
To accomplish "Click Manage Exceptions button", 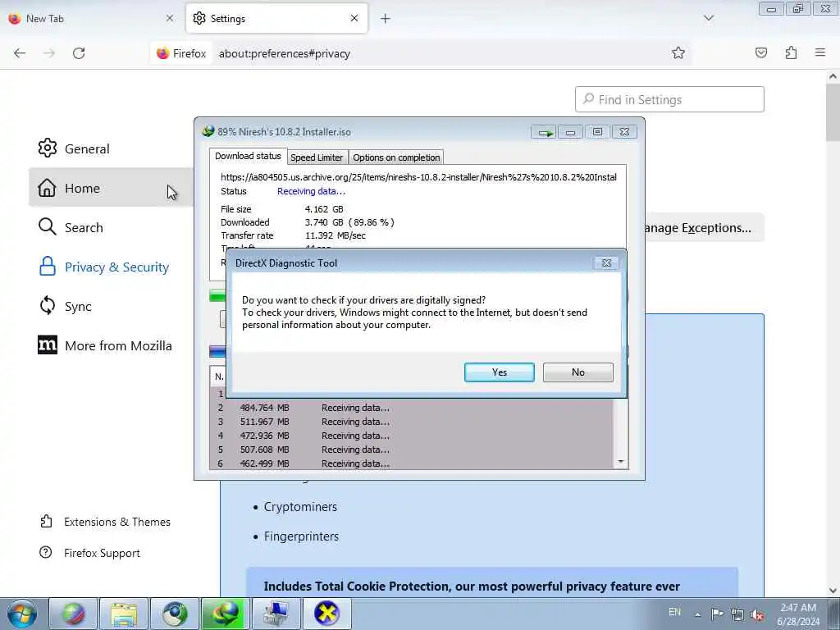I will [x=705, y=228].
